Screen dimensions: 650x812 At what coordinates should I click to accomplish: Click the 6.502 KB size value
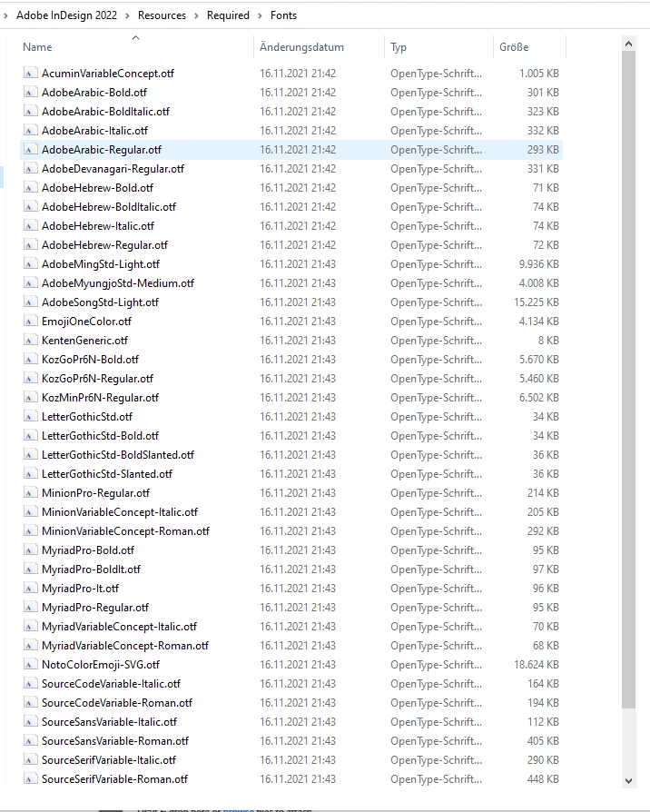coord(539,398)
